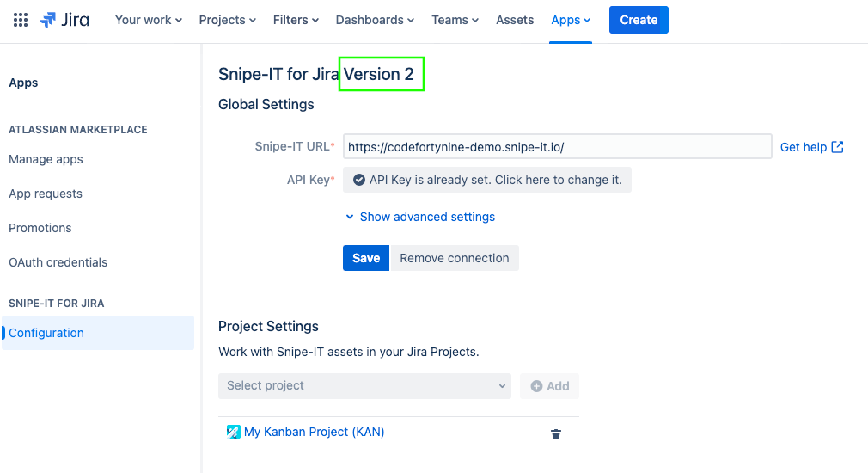The width and height of the screenshot is (868, 473).
Task: Go to Promotions sidebar item
Action: coord(40,228)
